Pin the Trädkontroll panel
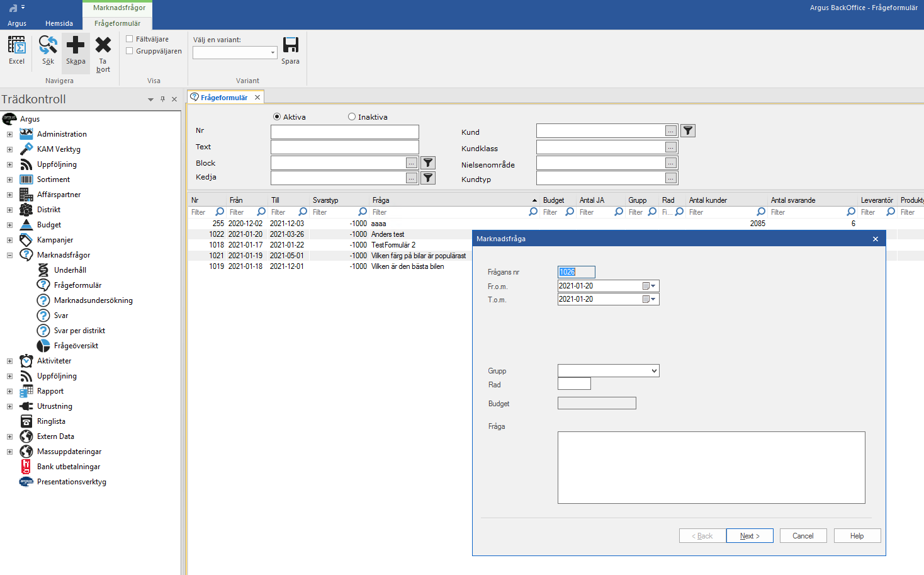The width and height of the screenshot is (924, 575). 162,100
